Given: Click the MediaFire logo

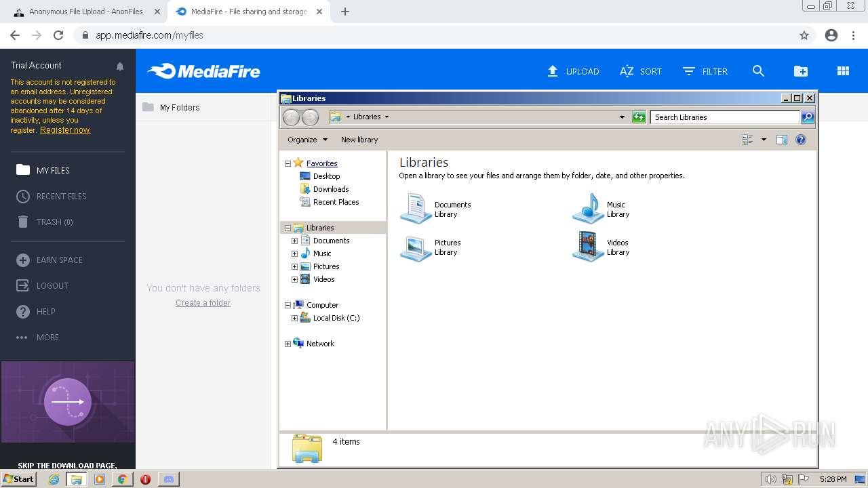Looking at the screenshot, I should (x=204, y=71).
